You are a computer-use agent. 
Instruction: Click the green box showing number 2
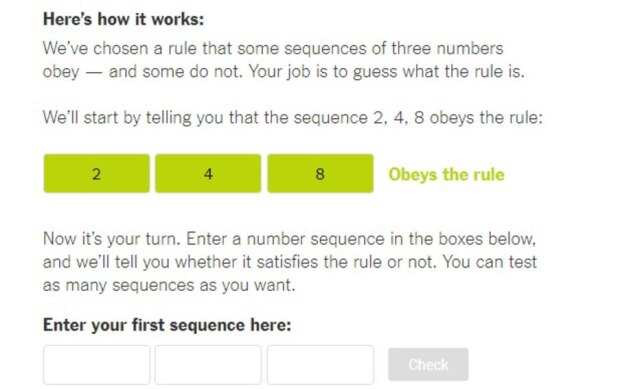coord(96,173)
